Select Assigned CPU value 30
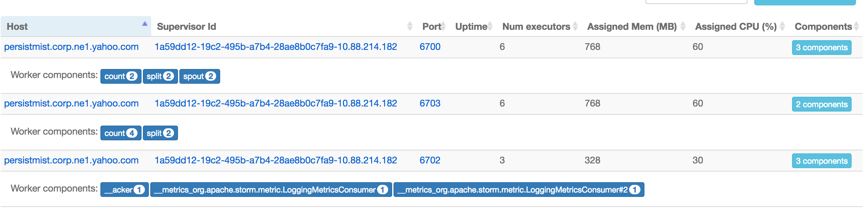Image resolution: width=868 pixels, height=215 pixels. tap(698, 160)
